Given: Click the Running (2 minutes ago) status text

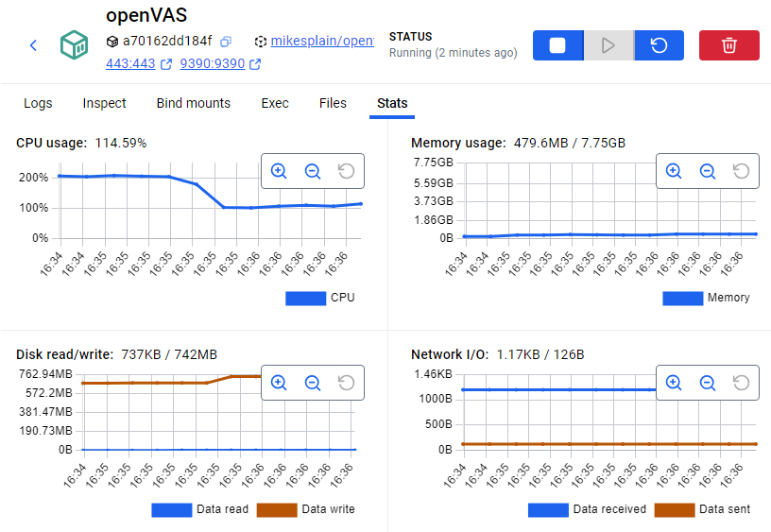Looking at the screenshot, I should (x=453, y=53).
